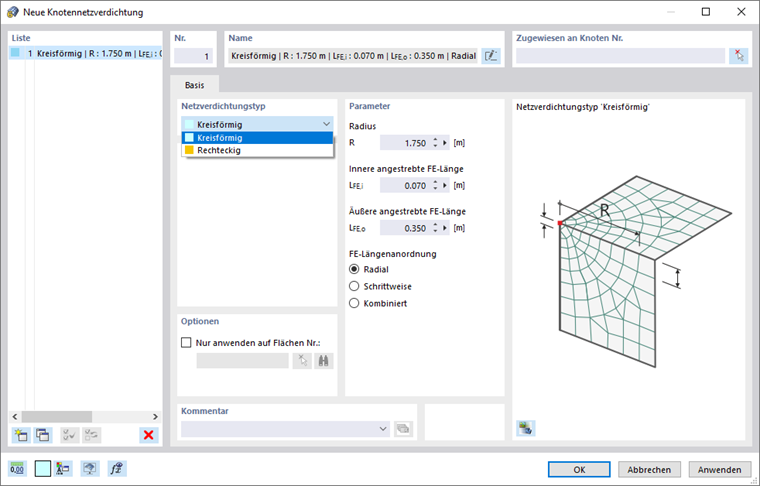This screenshot has height=486, width=760.
Task: Click the light blue color swatch in footer
Action: [x=43, y=469]
